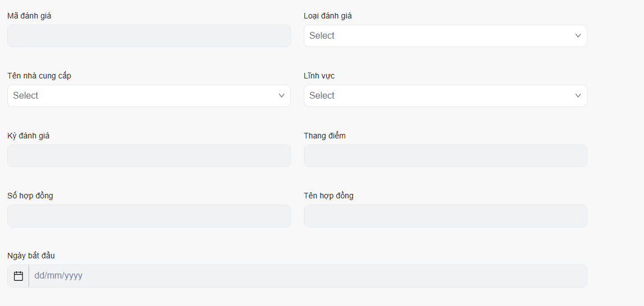The width and height of the screenshot is (644, 306).
Task: Click the chevron arrow in Loại đánh giá
Action: (x=578, y=36)
